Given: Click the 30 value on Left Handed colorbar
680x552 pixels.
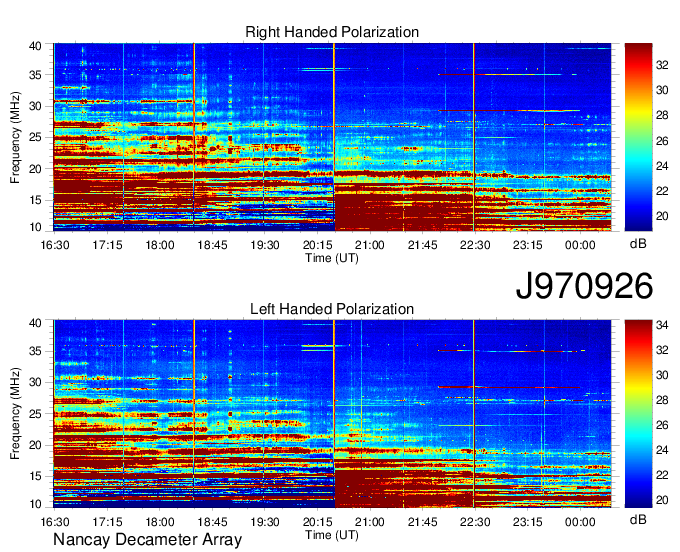Looking at the screenshot, I should tap(662, 375).
